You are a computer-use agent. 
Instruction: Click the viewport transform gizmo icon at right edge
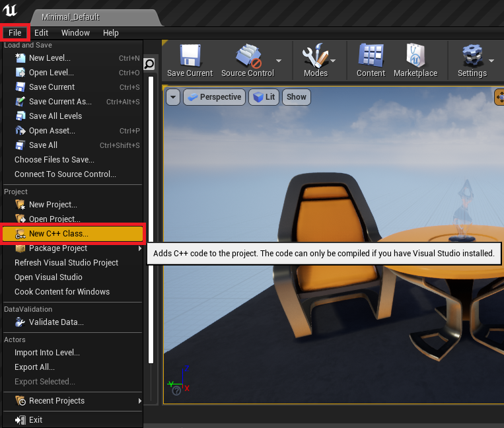499,96
